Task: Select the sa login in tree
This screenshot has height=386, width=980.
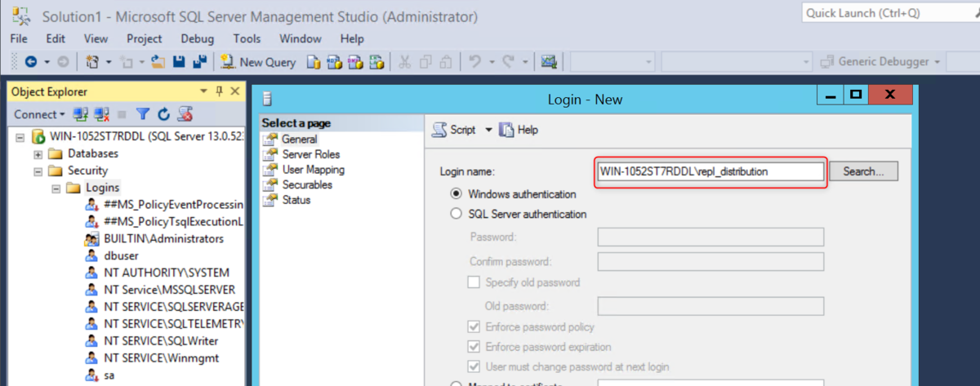Action: coord(109,375)
